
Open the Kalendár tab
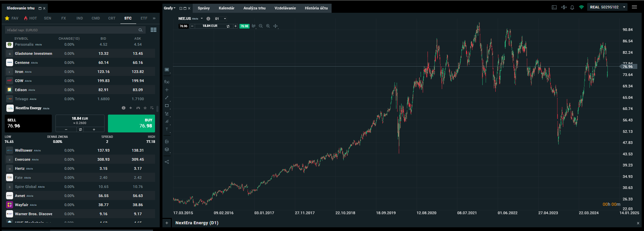click(226, 8)
